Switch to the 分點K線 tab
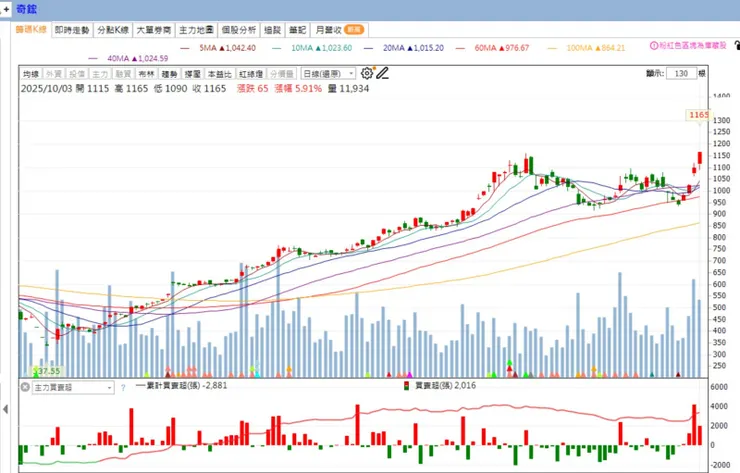The image size is (740, 473). (113, 30)
